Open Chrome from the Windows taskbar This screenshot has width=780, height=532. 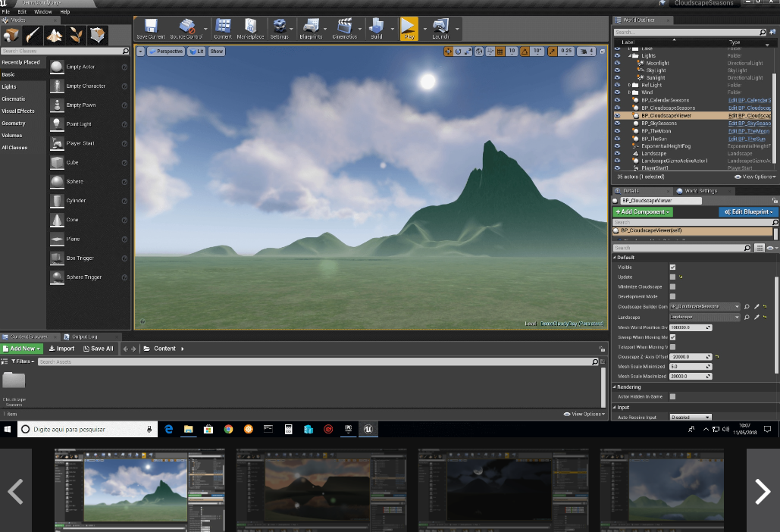pyautogui.click(x=228, y=429)
